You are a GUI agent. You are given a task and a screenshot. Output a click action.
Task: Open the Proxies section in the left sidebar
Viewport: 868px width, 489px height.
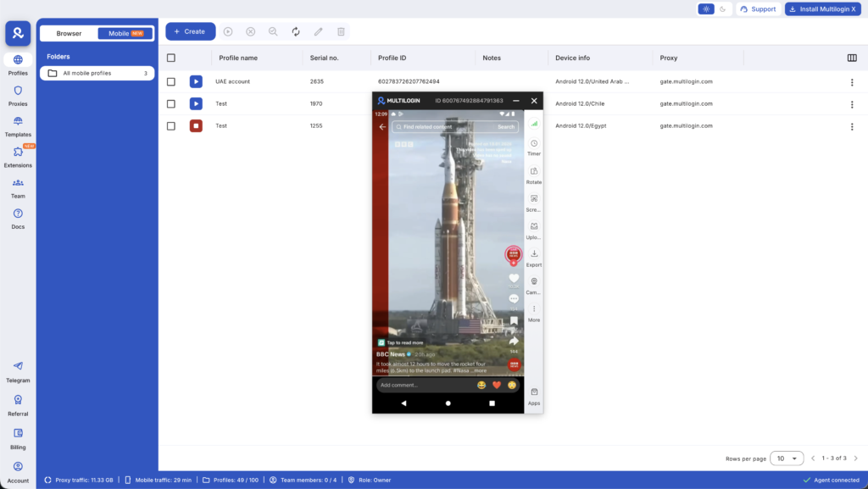[x=18, y=99]
